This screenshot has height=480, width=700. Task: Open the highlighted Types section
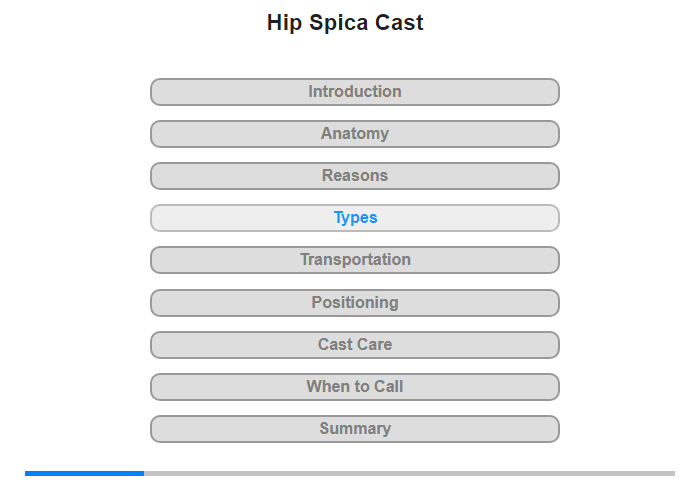click(x=354, y=218)
